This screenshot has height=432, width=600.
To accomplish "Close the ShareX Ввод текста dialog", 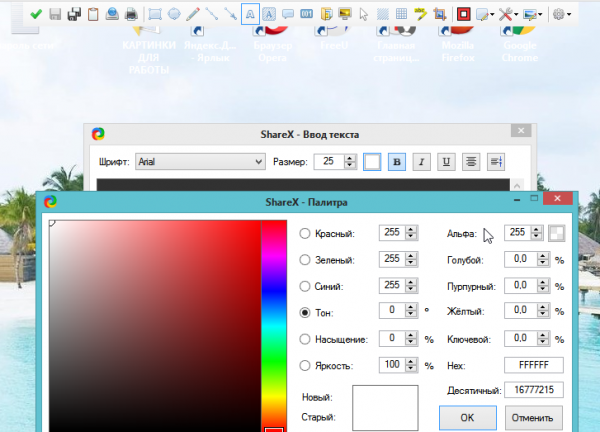I will tap(521, 130).
